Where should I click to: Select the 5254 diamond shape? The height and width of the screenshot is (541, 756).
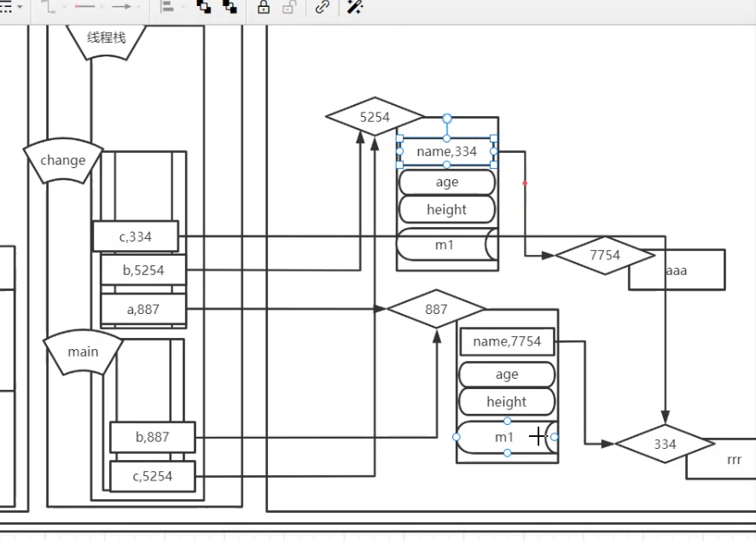[x=375, y=117]
